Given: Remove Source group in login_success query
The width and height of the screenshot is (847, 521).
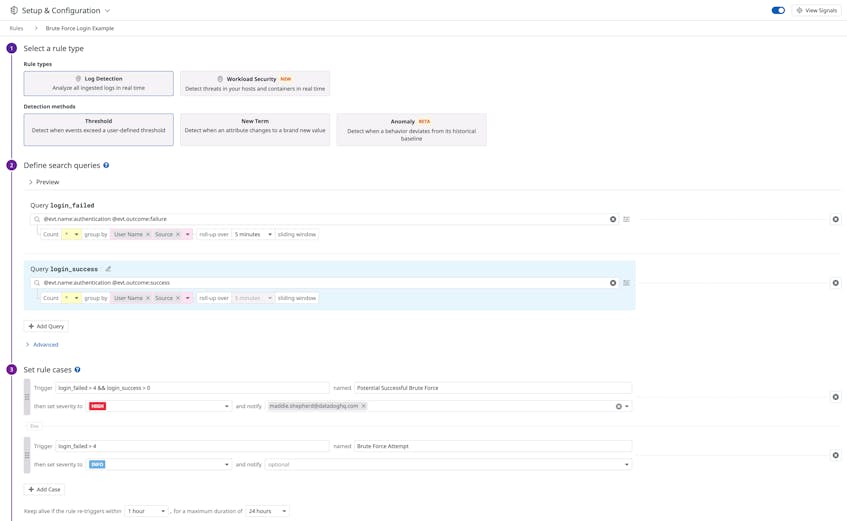Looking at the screenshot, I should point(178,298).
